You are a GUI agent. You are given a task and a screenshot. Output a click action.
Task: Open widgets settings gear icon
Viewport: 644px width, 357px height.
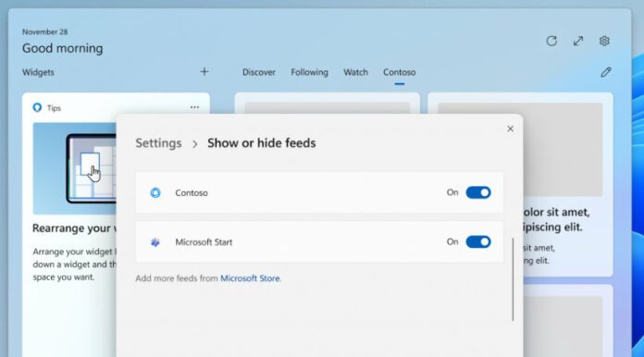pyautogui.click(x=604, y=41)
